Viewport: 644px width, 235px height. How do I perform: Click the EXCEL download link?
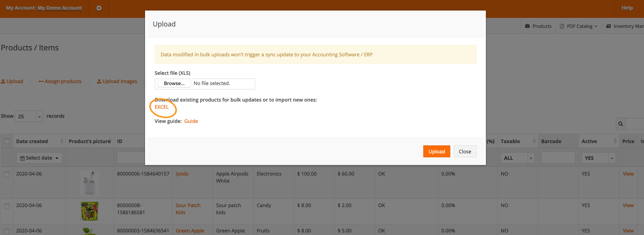click(x=162, y=107)
